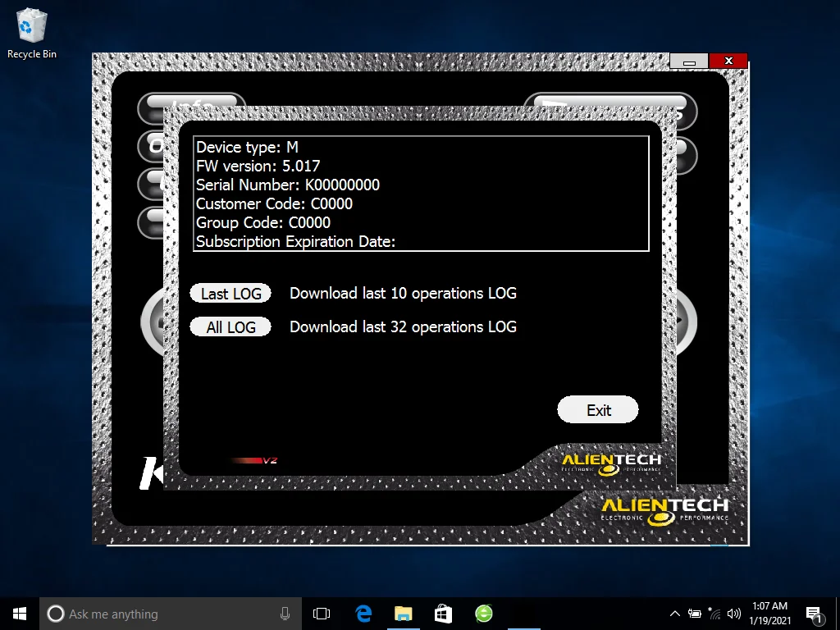Open File Explorer from taskbar

(404, 614)
